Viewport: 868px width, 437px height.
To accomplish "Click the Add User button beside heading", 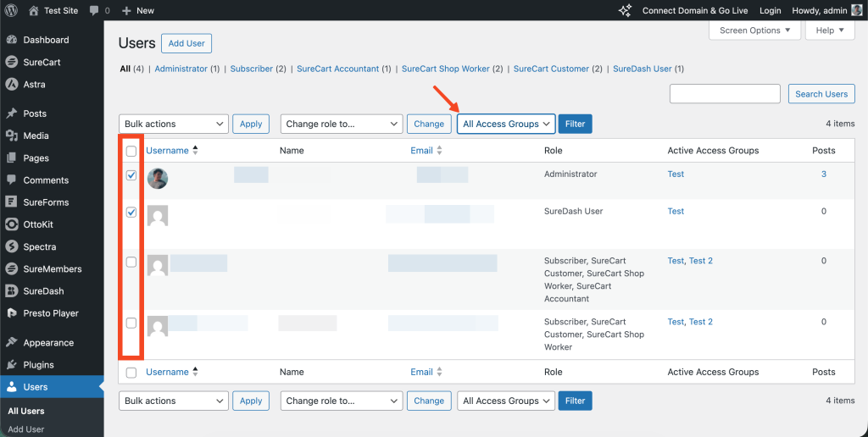I will pyautogui.click(x=186, y=43).
